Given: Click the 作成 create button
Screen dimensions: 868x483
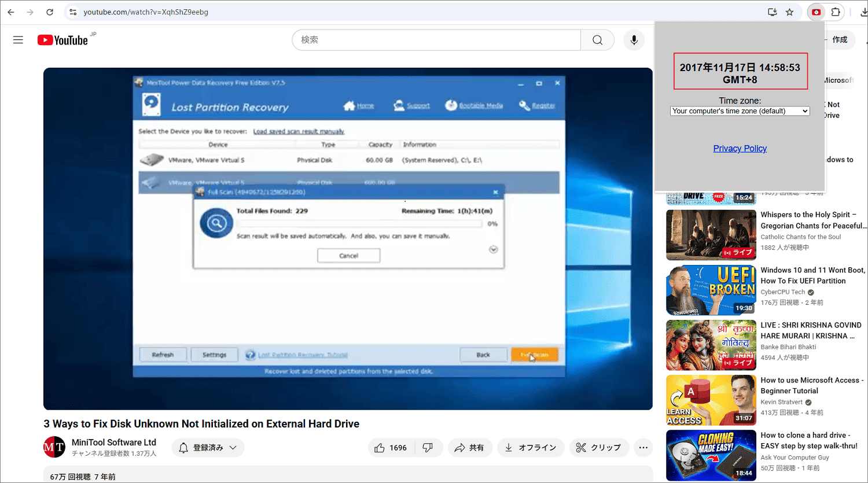Looking at the screenshot, I should (840, 40).
